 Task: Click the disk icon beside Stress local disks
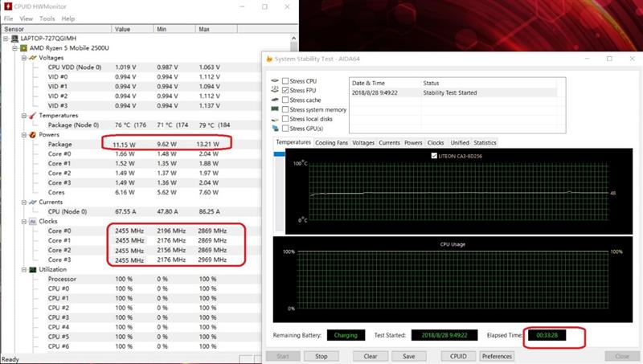tap(275, 119)
